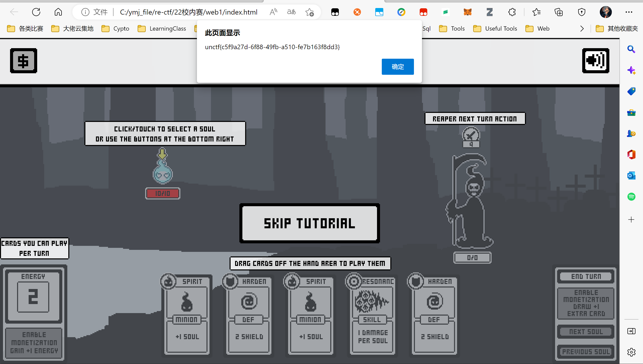The image size is (643, 364).
Task: Toggle Enable Monetization Gain +1 Energy
Action: pos(34,343)
